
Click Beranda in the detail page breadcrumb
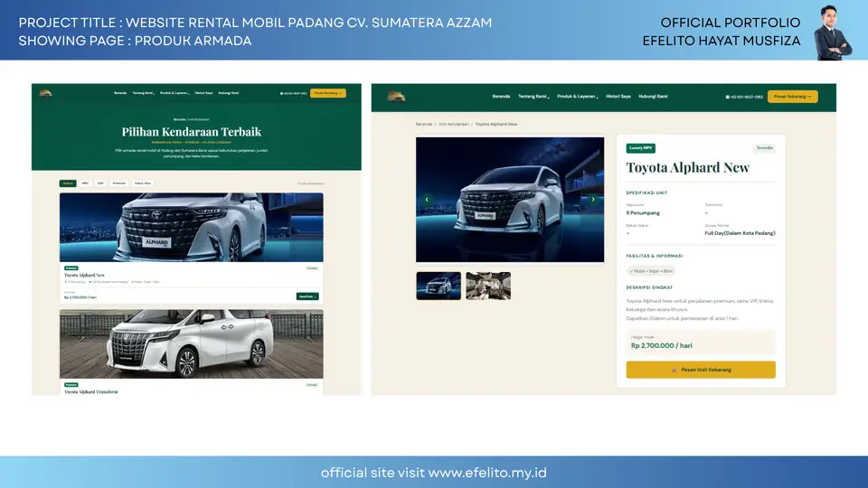tap(423, 125)
